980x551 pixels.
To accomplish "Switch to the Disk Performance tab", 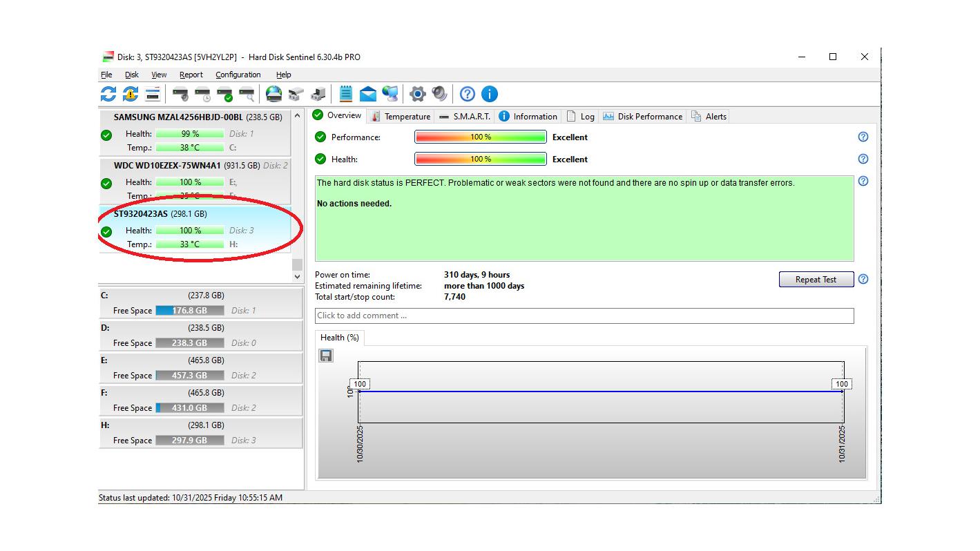I will pyautogui.click(x=642, y=116).
